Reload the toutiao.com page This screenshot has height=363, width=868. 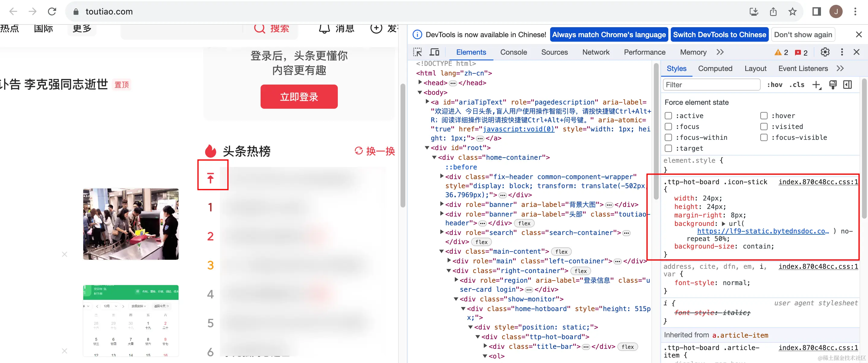point(52,12)
